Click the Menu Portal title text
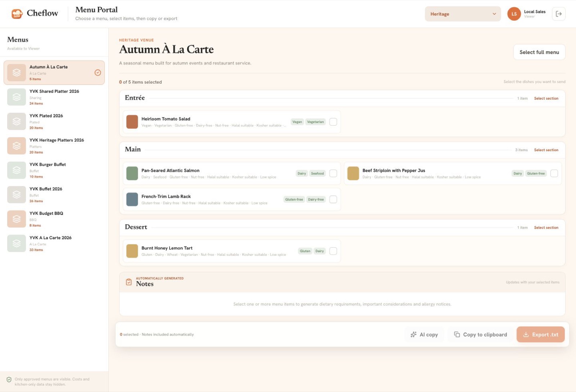576x392 pixels. pos(96,10)
